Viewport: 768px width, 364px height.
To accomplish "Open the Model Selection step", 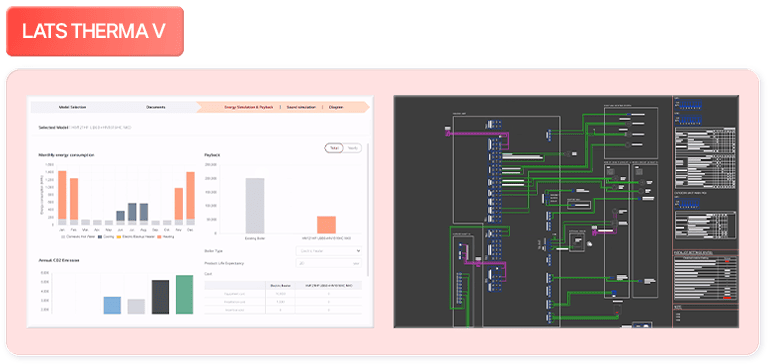I will [x=72, y=107].
